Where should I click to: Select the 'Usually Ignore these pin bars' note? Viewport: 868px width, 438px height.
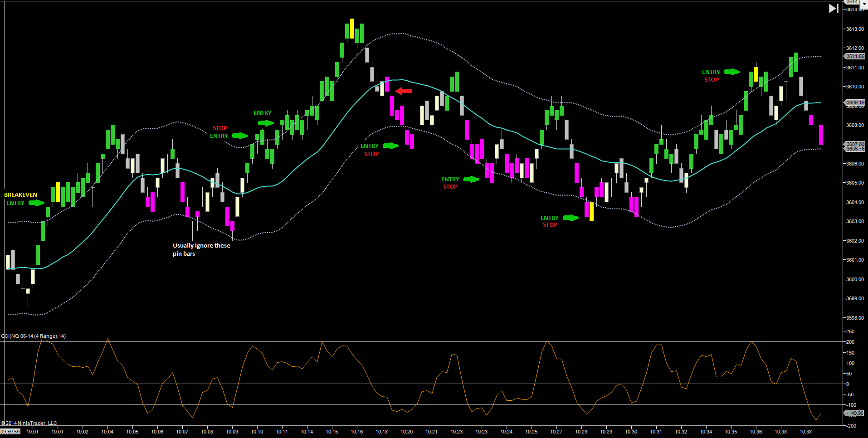coord(201,249)
